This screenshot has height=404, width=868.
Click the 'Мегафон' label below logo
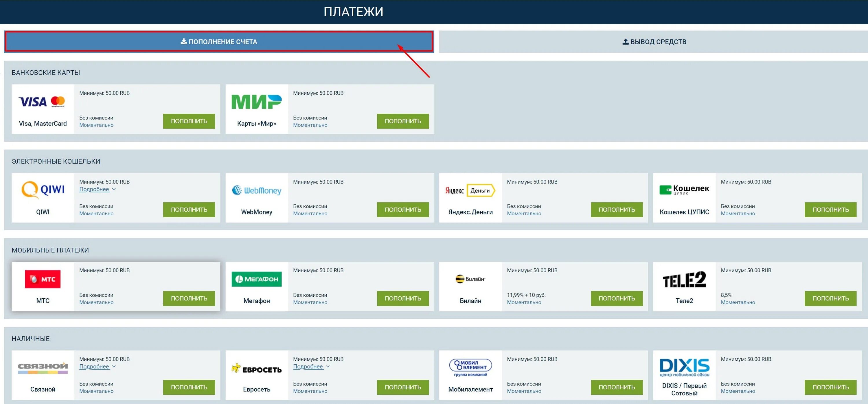pos(256,301)
